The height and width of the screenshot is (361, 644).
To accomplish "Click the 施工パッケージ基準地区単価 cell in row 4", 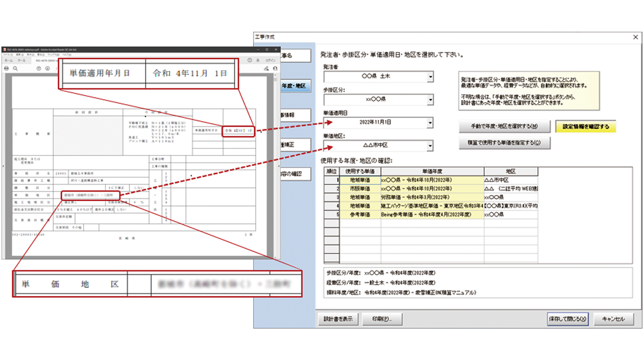I will (432, 205).
